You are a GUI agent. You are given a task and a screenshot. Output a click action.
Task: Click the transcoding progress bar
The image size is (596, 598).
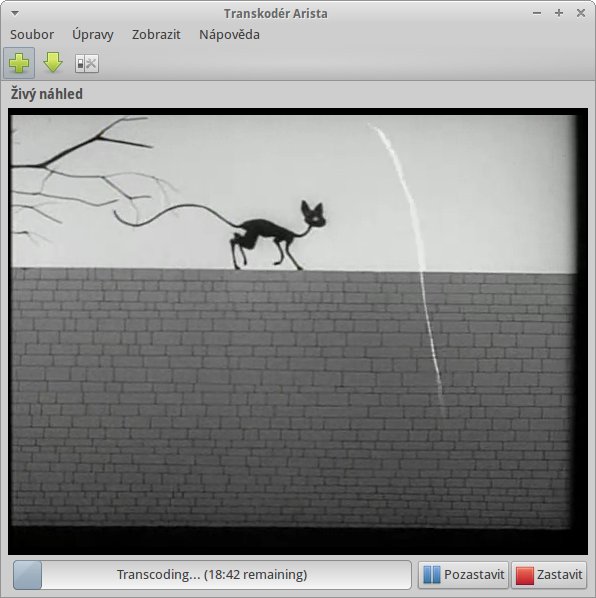tap(212, 574)
